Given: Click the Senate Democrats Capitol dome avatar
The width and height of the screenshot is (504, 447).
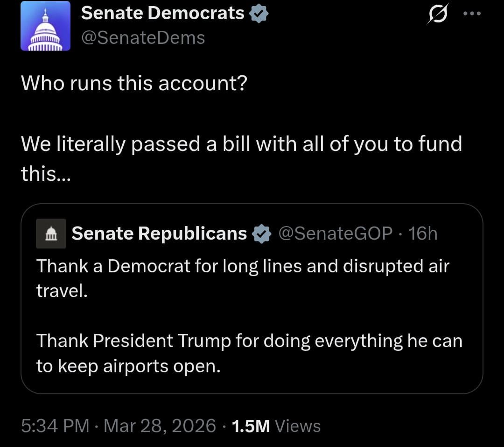Looking at the screenshot, I should tap(45, 26).
